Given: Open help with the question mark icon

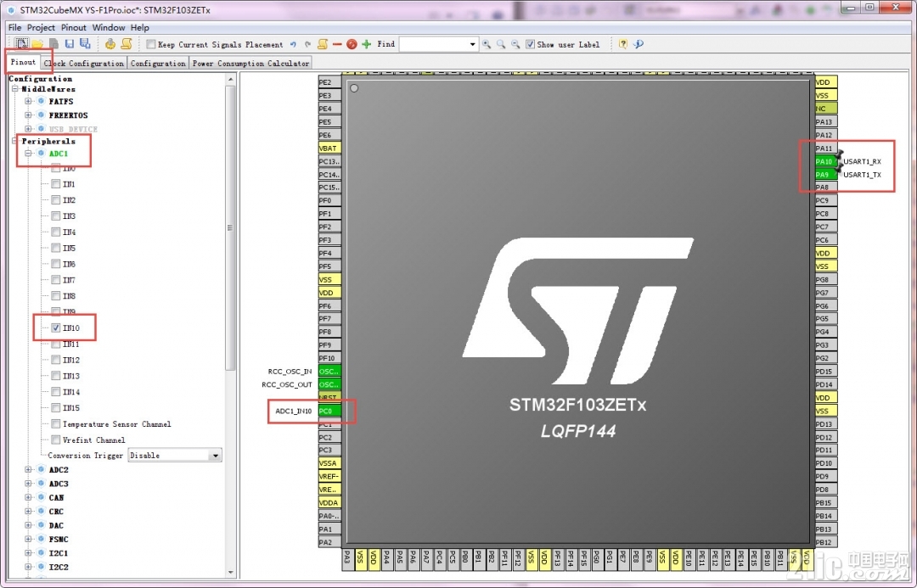Looking at the screenshot, I should pyautogui.click(x=623, y=44).
